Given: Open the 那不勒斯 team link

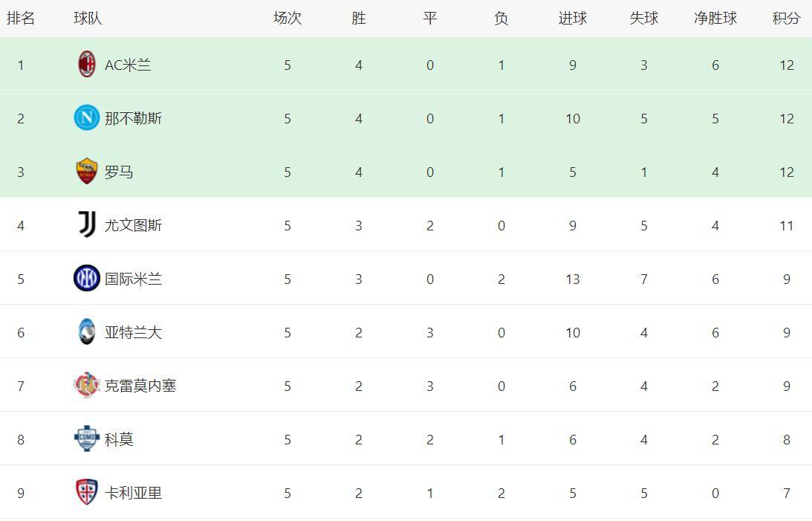Looking at the screenshot, I should (x=133, y=119).
